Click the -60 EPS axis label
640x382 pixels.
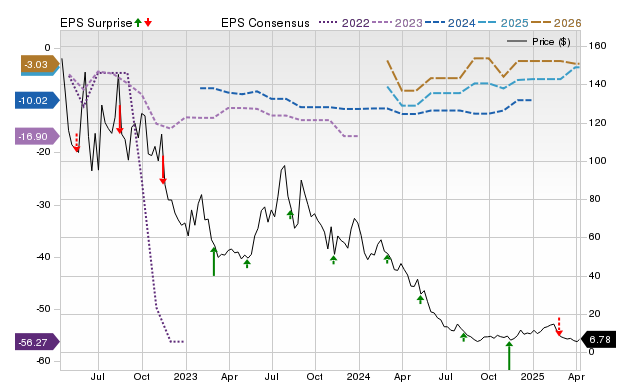(44, 361)
